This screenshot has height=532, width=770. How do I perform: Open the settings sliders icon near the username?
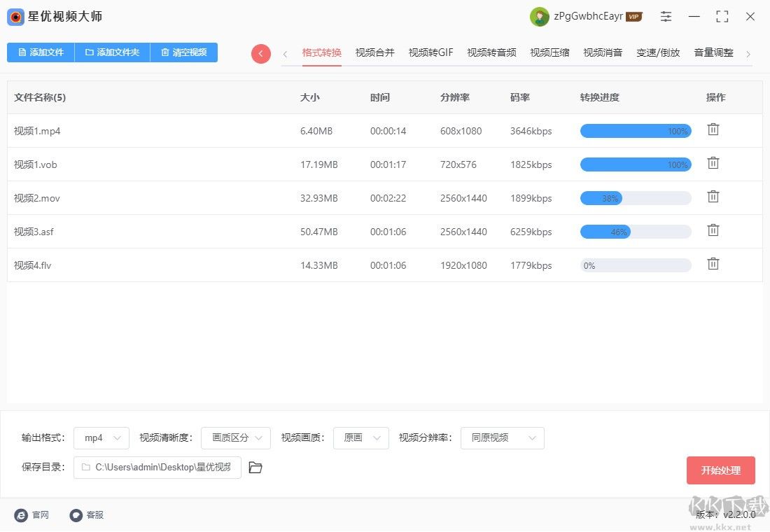(666, 16)
